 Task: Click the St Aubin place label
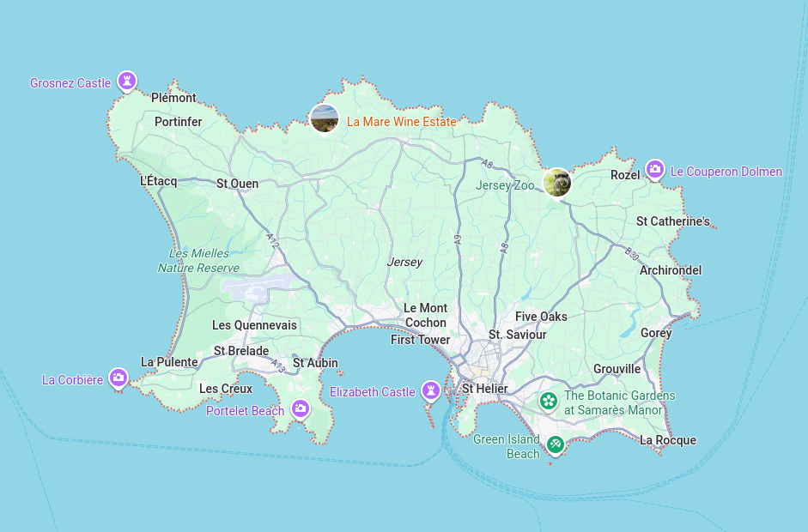pos(315,363)
